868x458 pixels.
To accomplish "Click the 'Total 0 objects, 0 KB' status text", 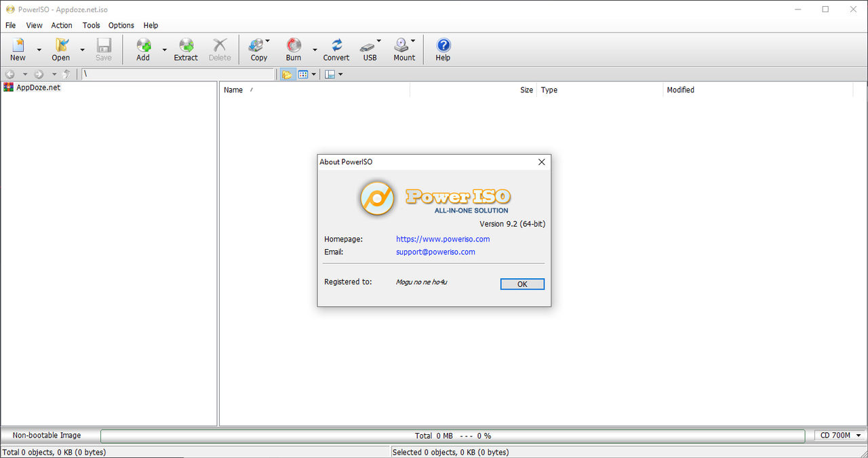I will point(54,452).
